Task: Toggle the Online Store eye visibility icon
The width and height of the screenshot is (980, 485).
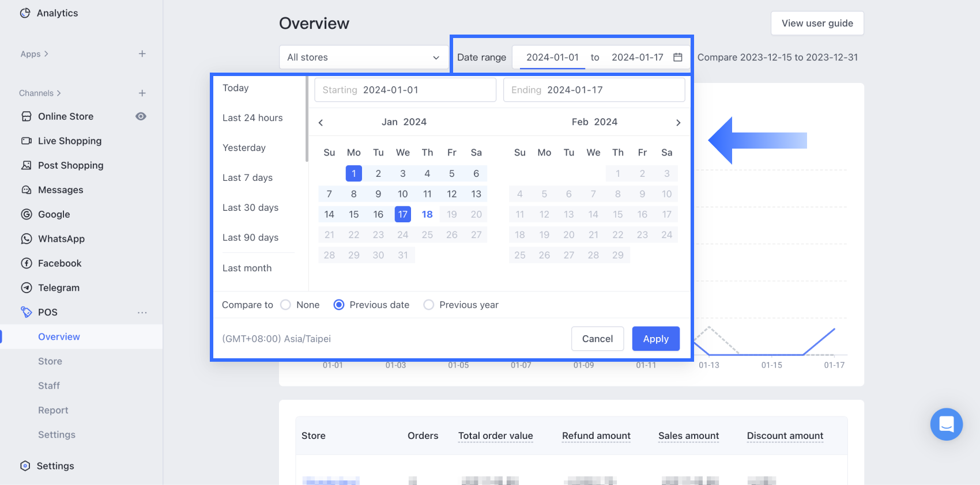Action: point(141,116)
